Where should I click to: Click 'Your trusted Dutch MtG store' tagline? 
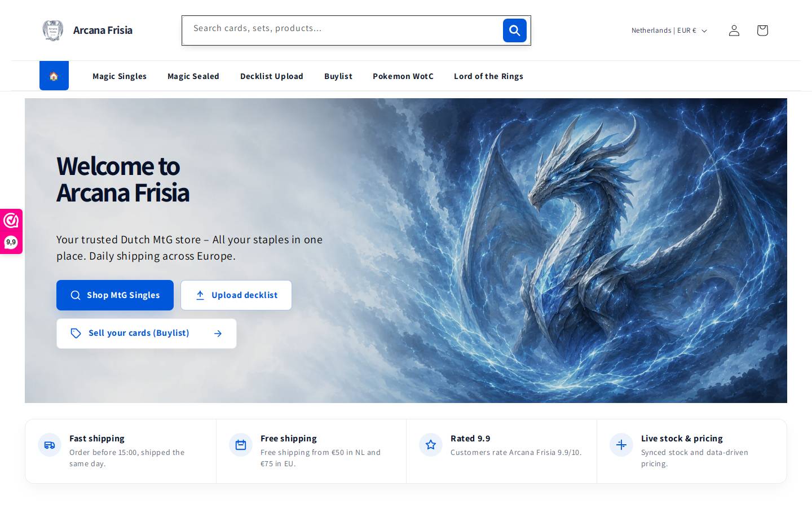[189, 248]
